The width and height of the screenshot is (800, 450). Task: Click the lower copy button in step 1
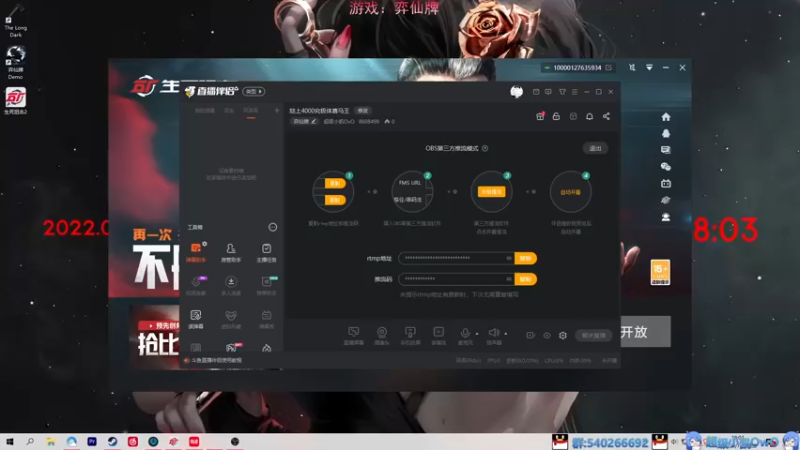tap(335, 200)
